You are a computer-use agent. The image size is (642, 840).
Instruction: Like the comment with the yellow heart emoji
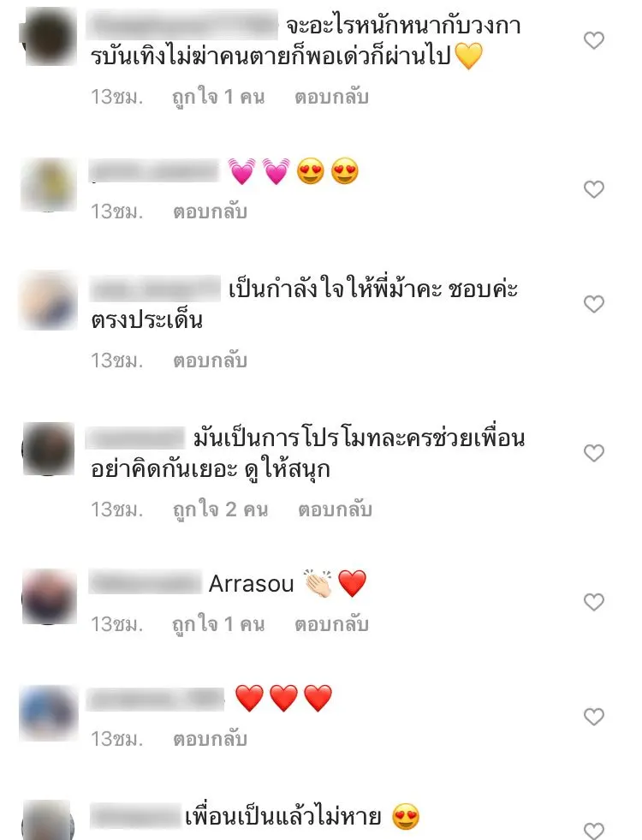(x=594, y=40)
